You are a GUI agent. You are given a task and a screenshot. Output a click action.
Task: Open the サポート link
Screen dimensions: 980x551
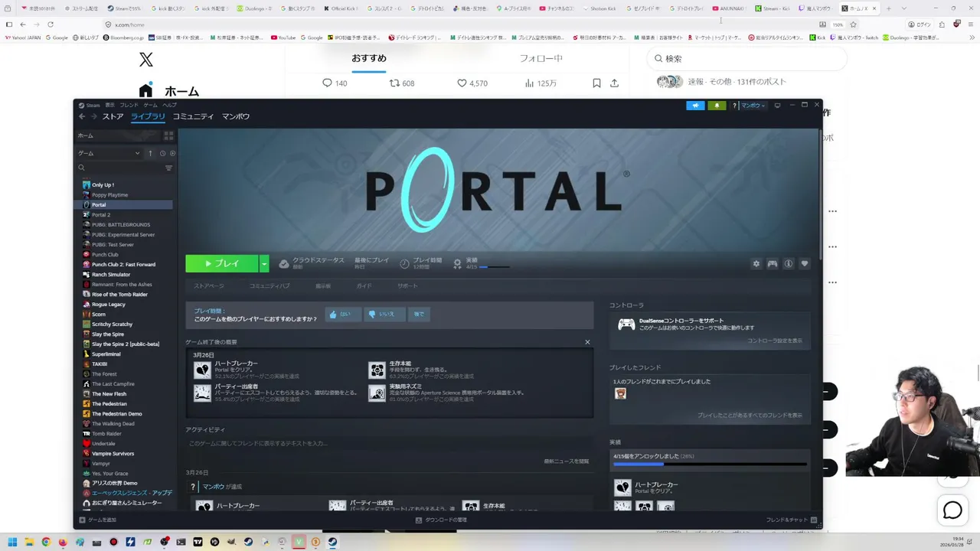[407, 285]
